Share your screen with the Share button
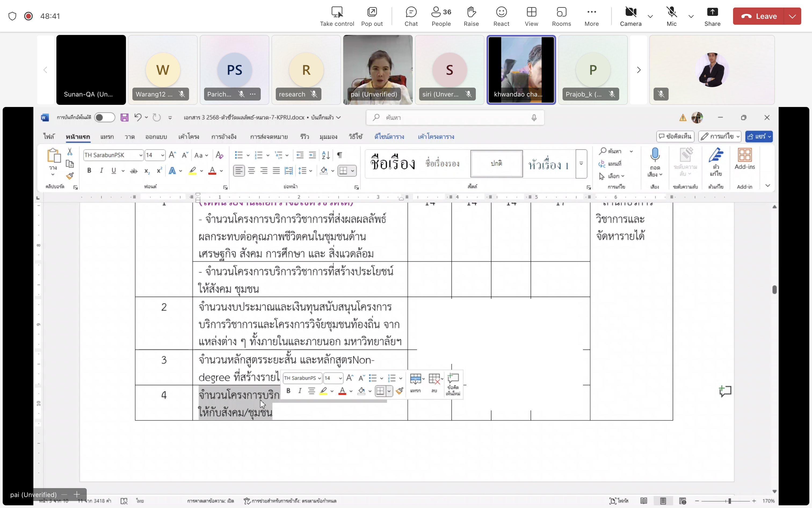The width and height of the screenshot is (812, 508). coord(712,16)
